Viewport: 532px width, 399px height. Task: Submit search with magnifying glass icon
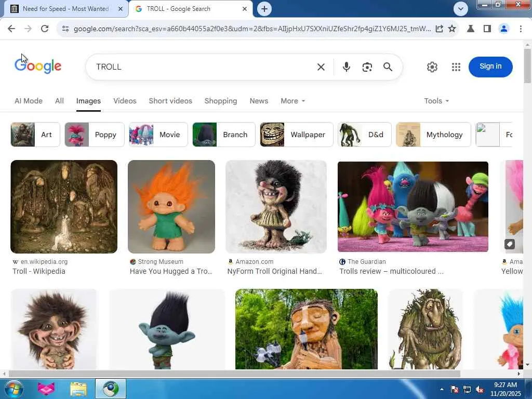click(388, 67)
